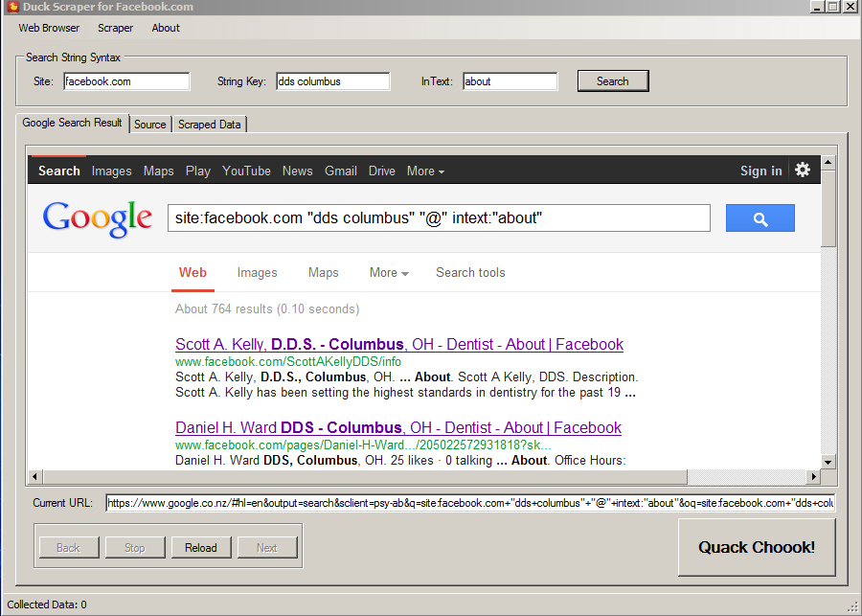Screen dimensions: 862x616
Task: Click the Next navigation button
Action: 267,548
